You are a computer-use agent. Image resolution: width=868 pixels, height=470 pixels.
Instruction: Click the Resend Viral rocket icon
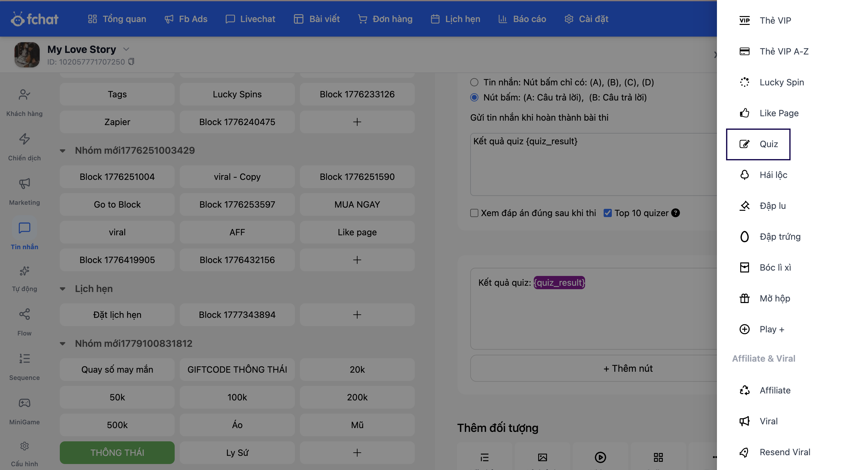[744, 452]
